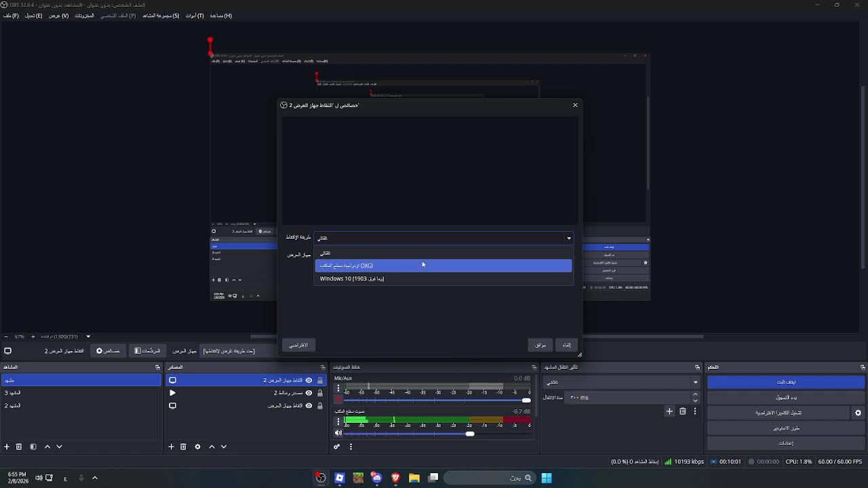Screen dimensions: 868x488
Task: Undock the Audio Mixer panel float icon
Action: pyautogui.click(x=534, y=367)
